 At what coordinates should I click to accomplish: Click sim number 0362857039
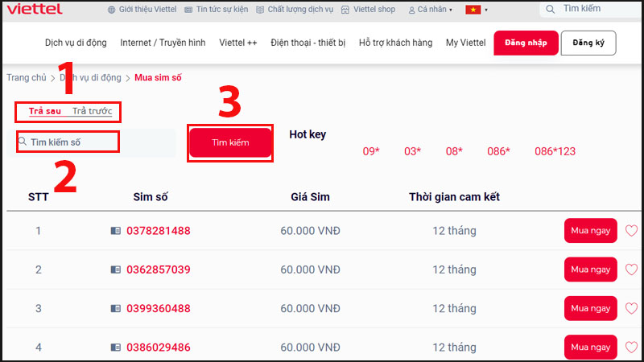click(x=159, y=269)
